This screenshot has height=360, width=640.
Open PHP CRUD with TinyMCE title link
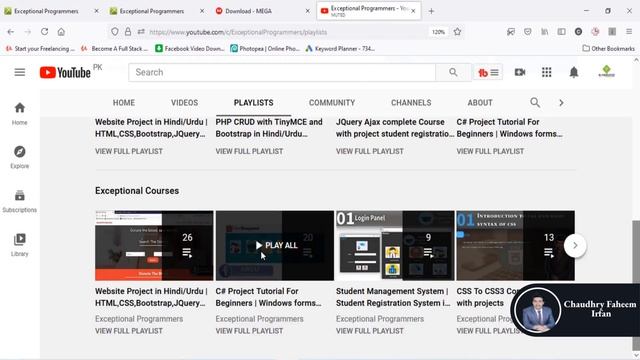point(269,128)
